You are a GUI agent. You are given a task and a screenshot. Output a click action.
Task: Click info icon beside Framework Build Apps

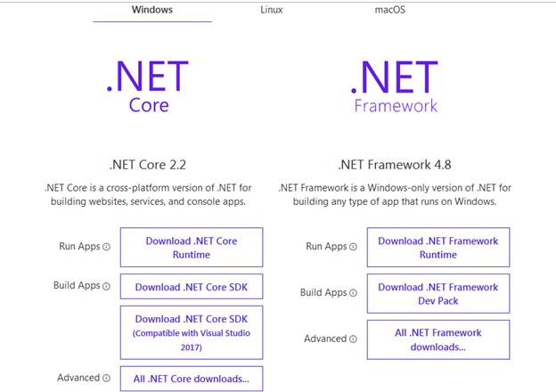353,293
